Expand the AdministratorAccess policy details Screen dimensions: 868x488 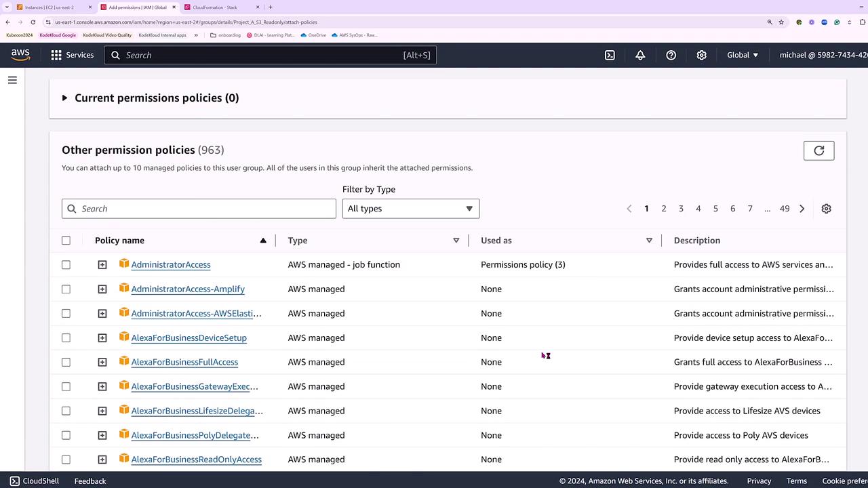102,265
